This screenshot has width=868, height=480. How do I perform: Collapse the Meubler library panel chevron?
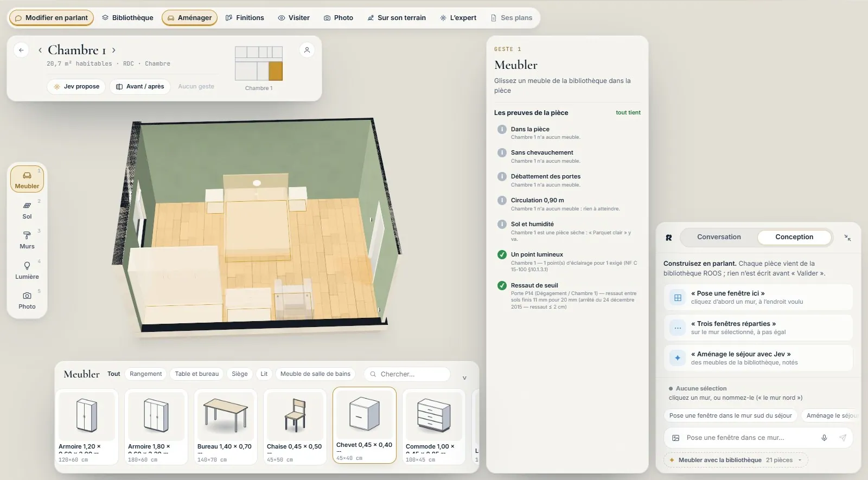pos(464,377)
